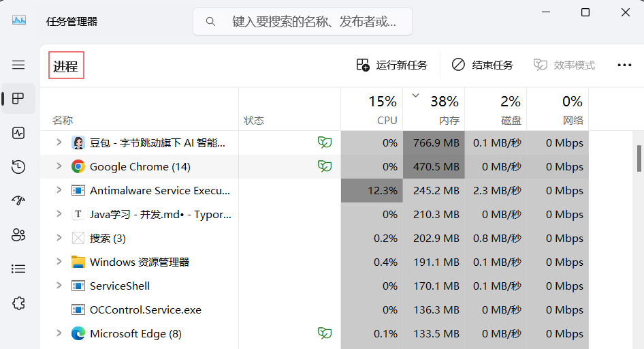Expand the 搜索 (3) process group
The width and height of the screenshot is (644, 349).
point(59,238)
